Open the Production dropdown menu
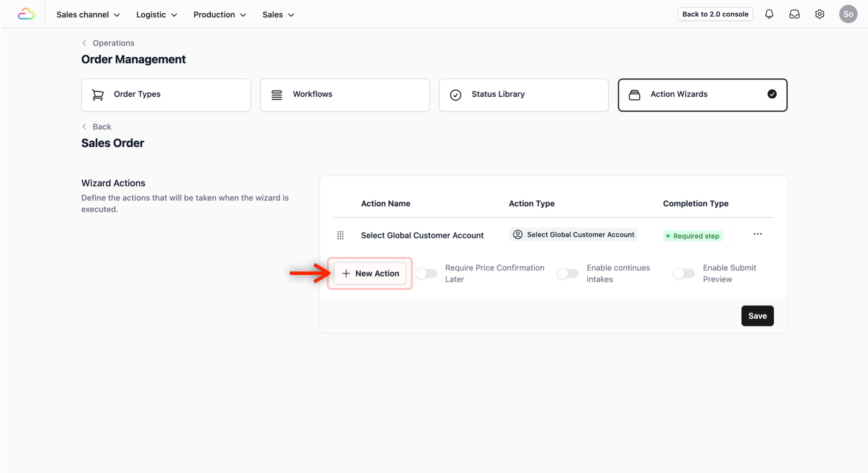868x473 pixels. 219,14
